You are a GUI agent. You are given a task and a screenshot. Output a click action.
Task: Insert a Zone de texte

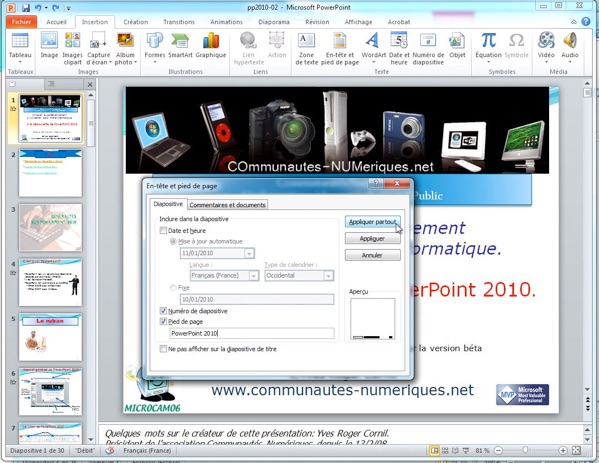click(x=306, y=49)
